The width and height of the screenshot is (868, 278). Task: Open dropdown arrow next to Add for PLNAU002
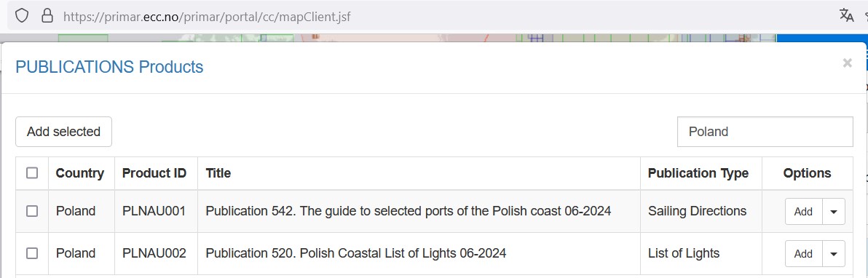(x=834, y=254)
